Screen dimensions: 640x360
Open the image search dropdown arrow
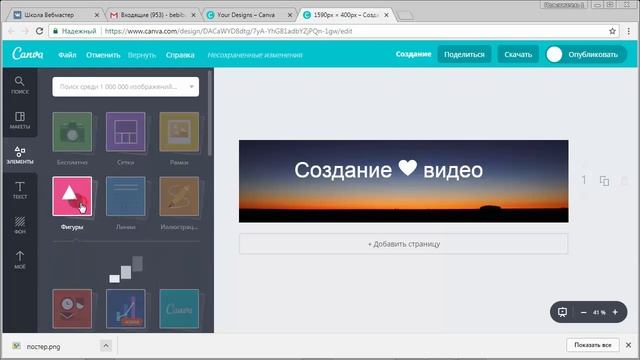(x=191, y=87)
